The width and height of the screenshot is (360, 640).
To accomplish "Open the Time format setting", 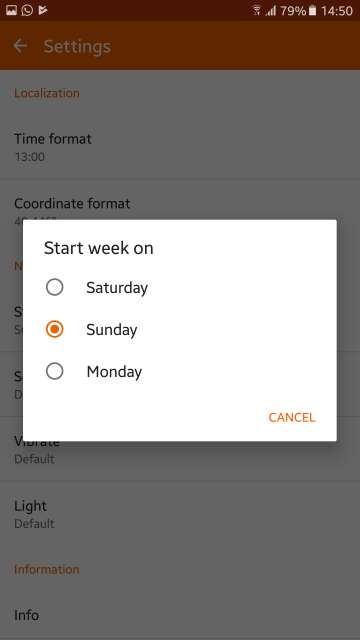I will (x=180, y=147).
